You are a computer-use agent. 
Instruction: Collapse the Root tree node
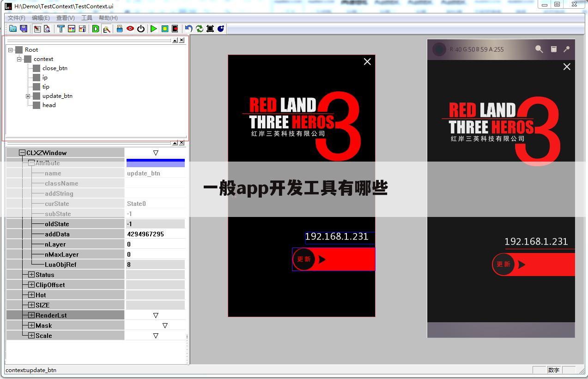click(x=10, y=50)
